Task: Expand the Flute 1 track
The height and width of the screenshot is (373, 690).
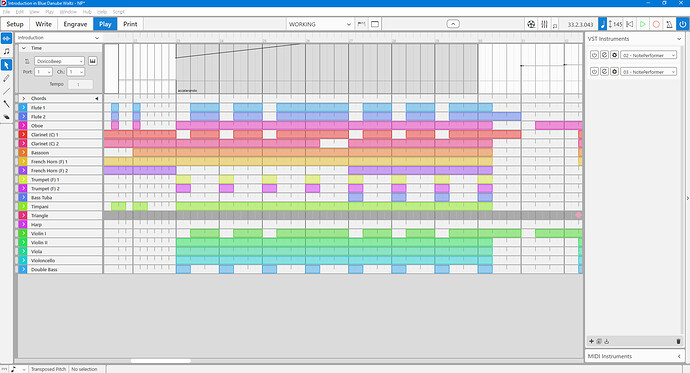Action: click(23, 107)
